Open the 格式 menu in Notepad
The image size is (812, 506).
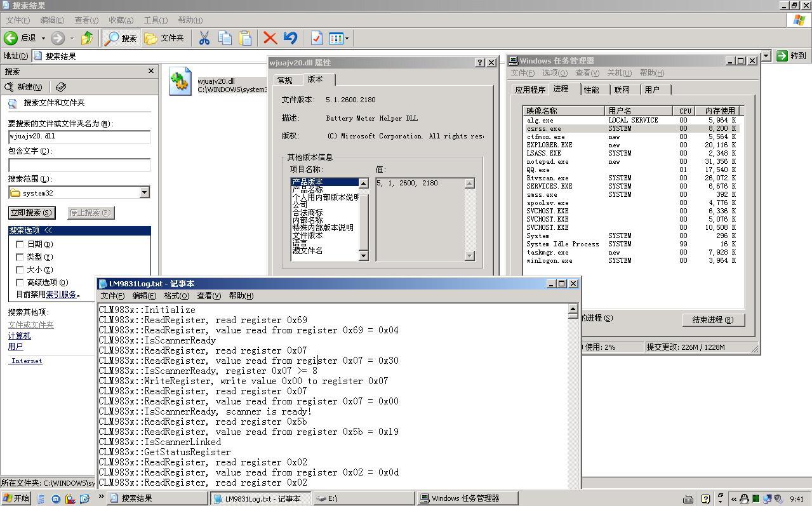176,296
